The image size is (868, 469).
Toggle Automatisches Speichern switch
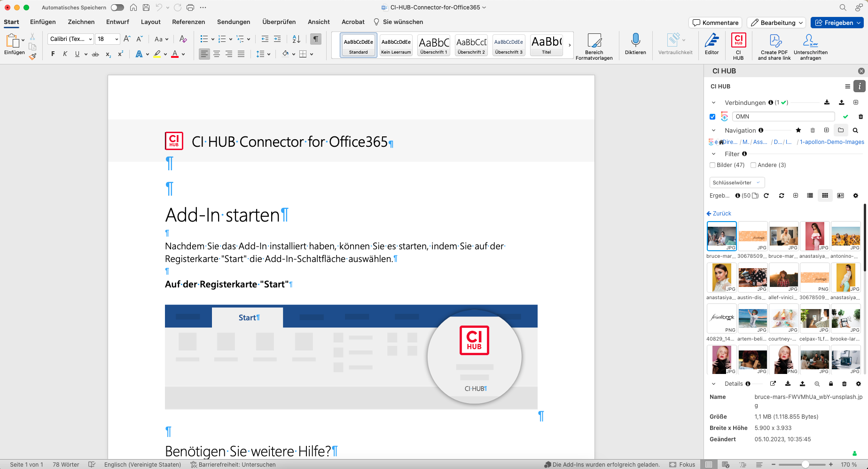[x=117, y=8]
